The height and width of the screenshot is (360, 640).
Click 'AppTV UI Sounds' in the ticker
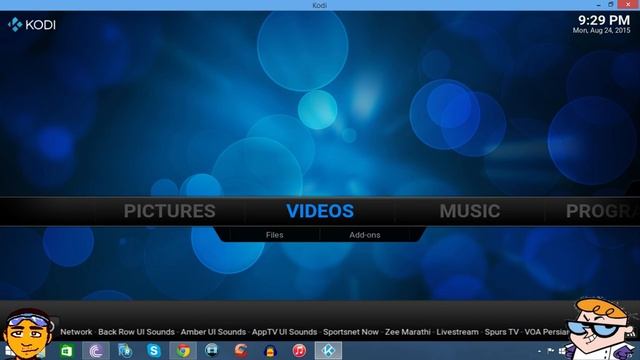pos(284,332)
